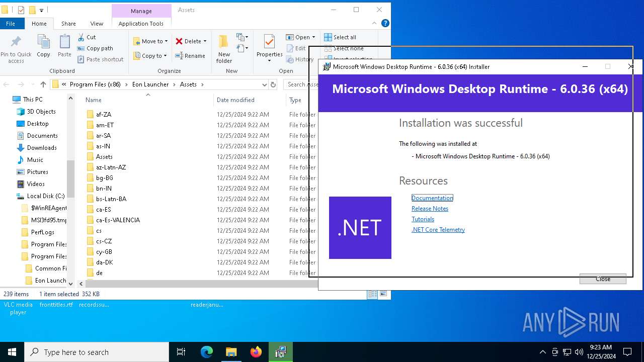Click Rename in Organize group

coord(190,56)
